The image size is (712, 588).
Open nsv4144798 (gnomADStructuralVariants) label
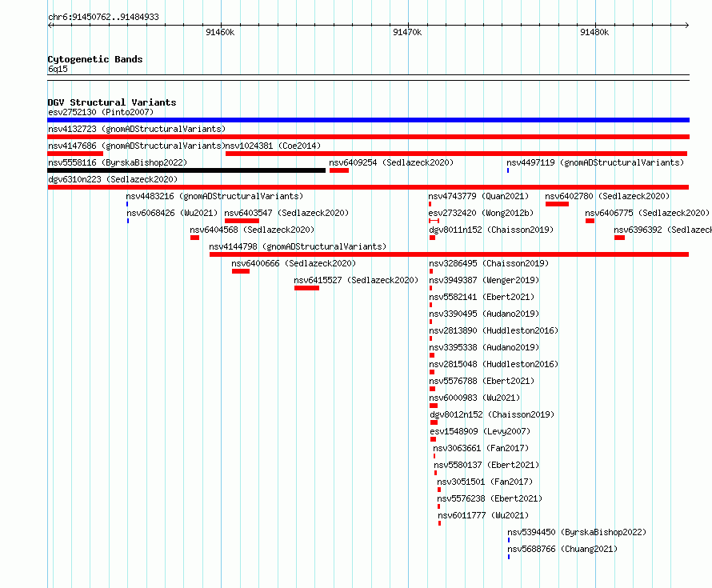(298, 246)
